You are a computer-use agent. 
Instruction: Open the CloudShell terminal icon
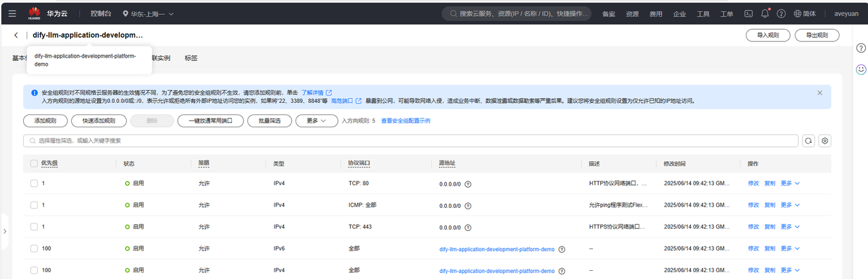click(748, 14)
